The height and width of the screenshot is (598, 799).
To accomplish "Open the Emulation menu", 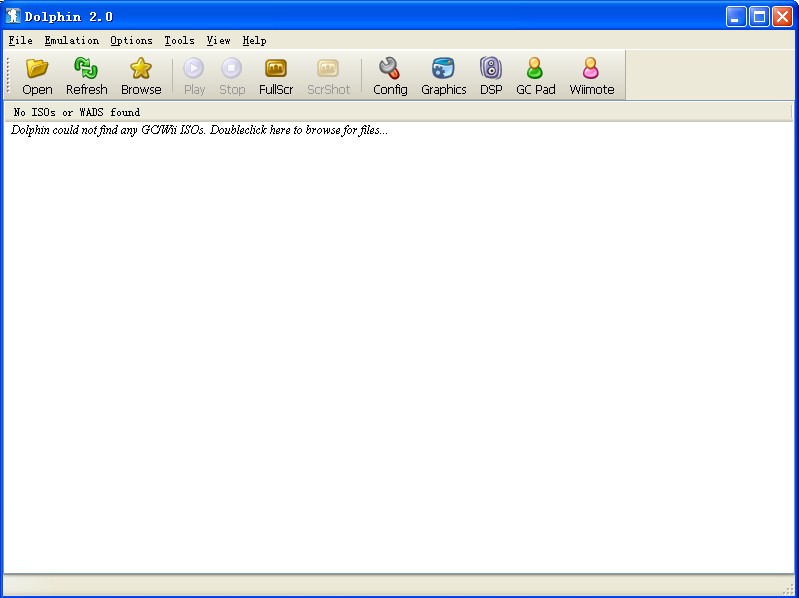I will click(x=71, y=40).
